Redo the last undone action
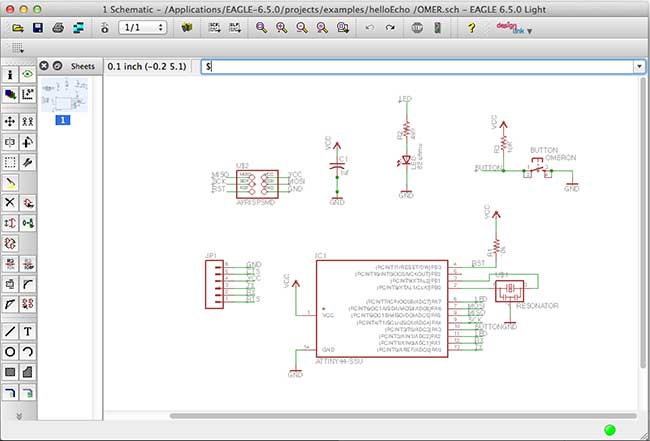The image size is (650, 441). [x=390, y=28]
